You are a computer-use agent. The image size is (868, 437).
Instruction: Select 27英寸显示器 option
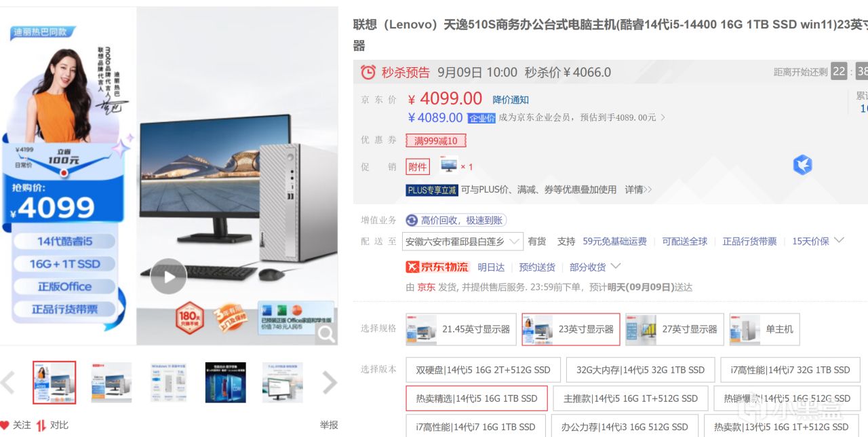(674, 329)
